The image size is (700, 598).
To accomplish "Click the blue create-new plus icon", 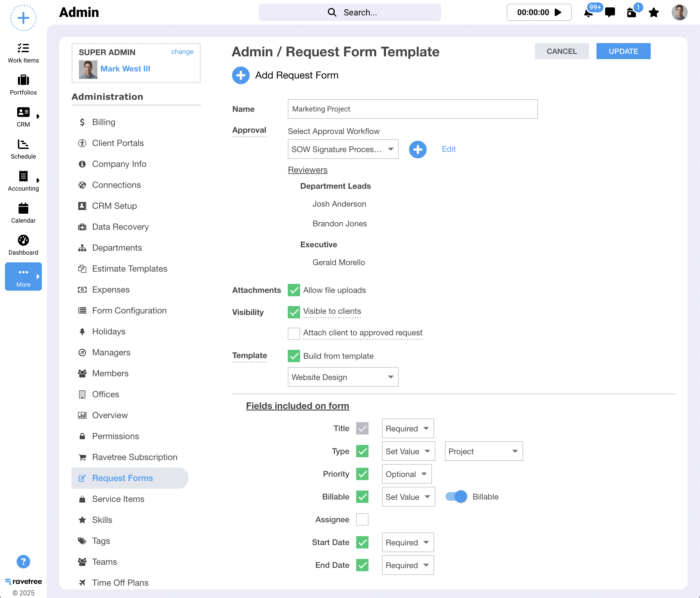I will (x=23, y=18).
